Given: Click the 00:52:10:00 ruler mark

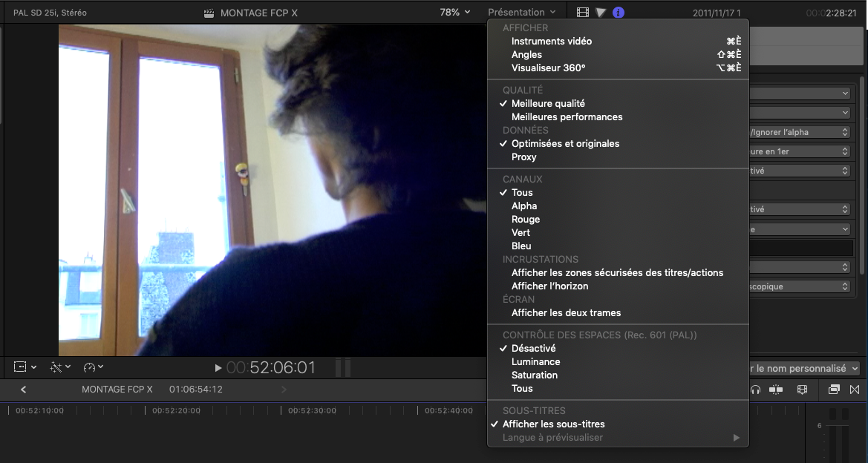Looking at the screenshot, I should (39, 410).
